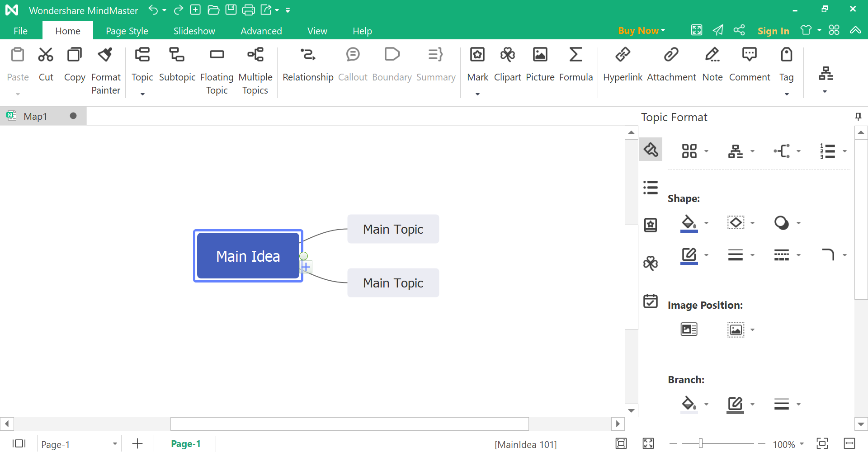Image resolution: width=868 pixels, height=452 pixels.
Task: Expand the Mark dropdown arrow
Action: click(477, 94)
